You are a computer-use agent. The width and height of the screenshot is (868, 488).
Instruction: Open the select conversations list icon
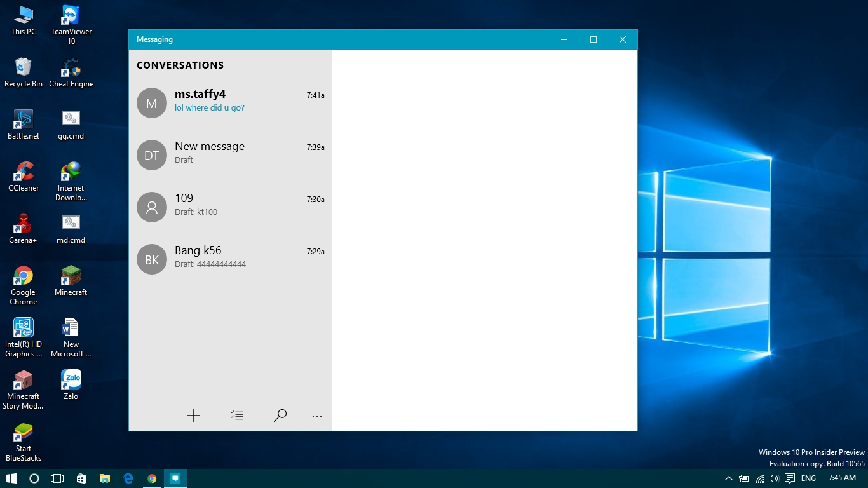click(x=237, y=416)
